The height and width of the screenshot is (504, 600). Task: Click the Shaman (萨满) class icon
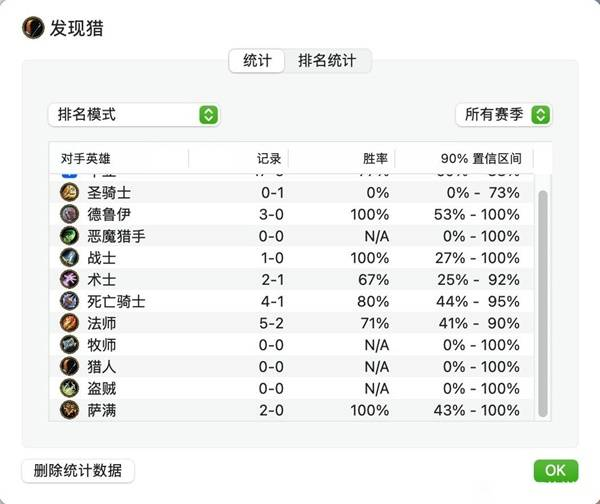(69, 410)
